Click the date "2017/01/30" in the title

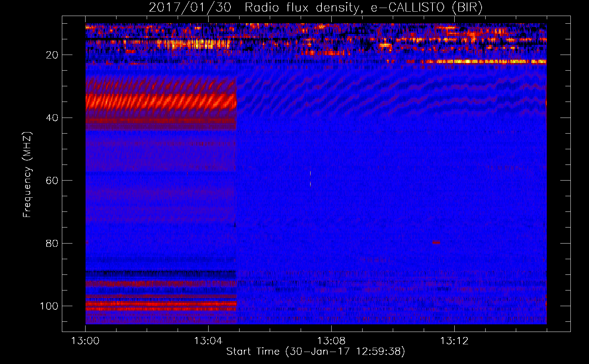coord(190,8)
